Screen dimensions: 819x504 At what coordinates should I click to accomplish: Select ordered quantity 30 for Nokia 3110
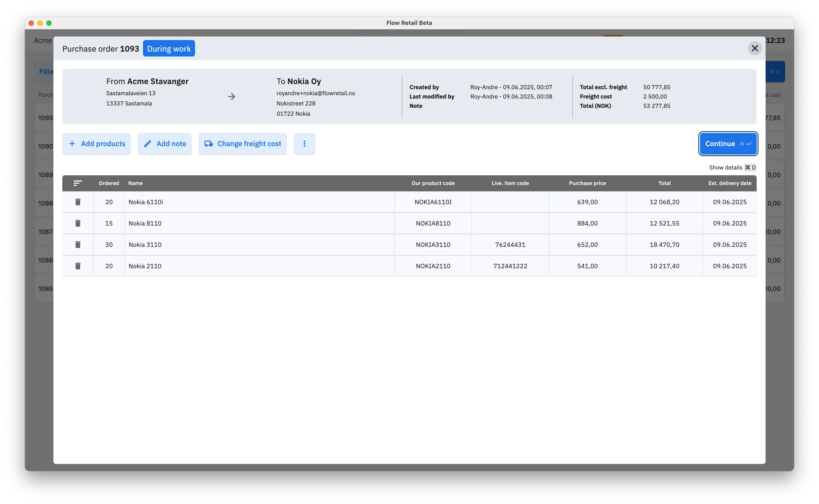[x=109, y=245]
